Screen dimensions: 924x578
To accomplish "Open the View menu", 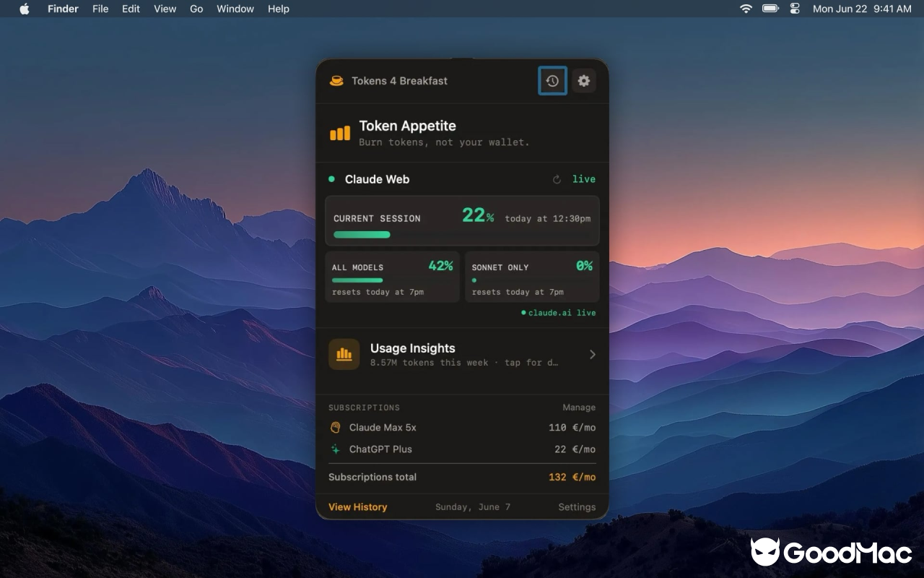I will pos(165,9).
